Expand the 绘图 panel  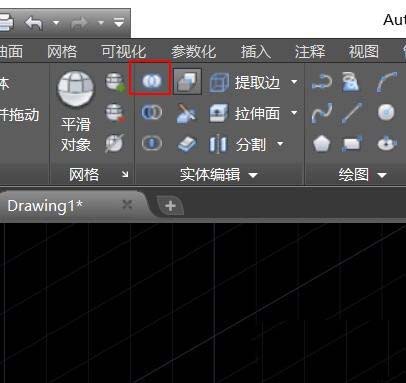(x=362, y=174)
